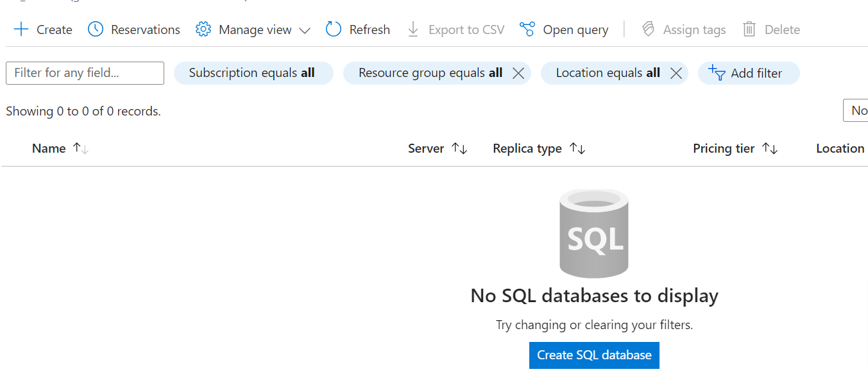Sort by the Server column arrows

click(459, 148)
